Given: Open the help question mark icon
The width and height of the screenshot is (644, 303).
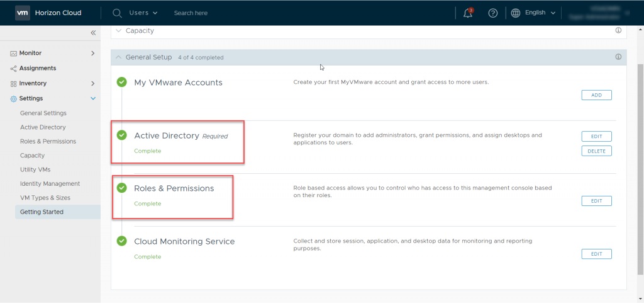Looking at the screenshot, I should pos(493,13).
